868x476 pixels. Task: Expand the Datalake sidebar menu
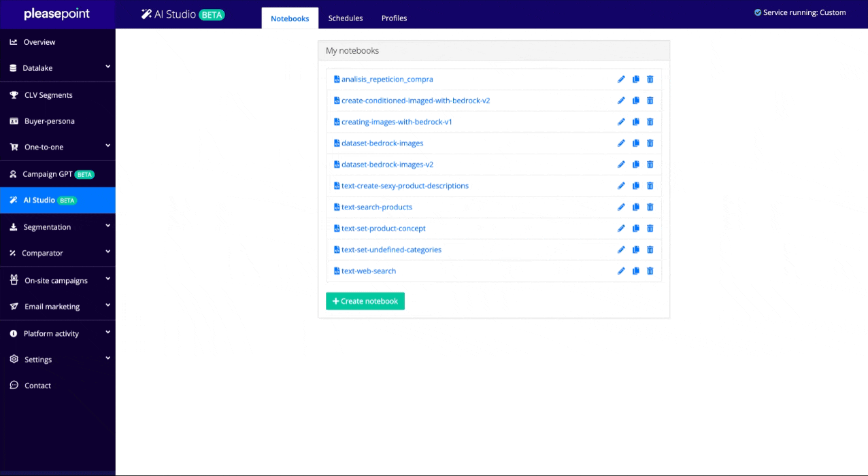58,68
